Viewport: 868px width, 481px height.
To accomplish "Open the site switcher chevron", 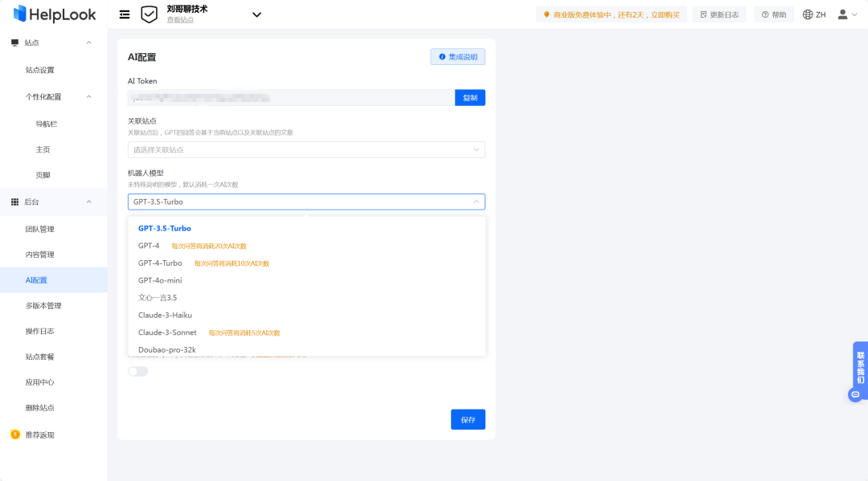I will [256, 15].
